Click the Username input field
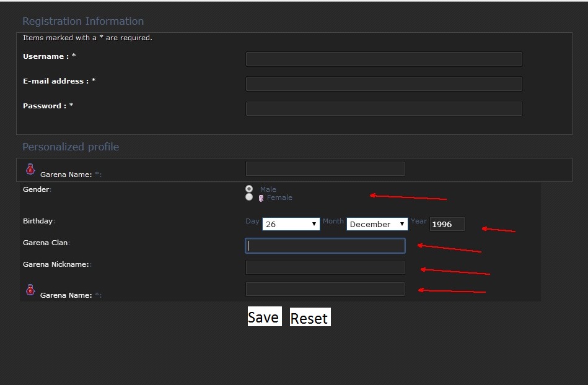This screenshot has width=588, height=385. click(x=384, y=59)
